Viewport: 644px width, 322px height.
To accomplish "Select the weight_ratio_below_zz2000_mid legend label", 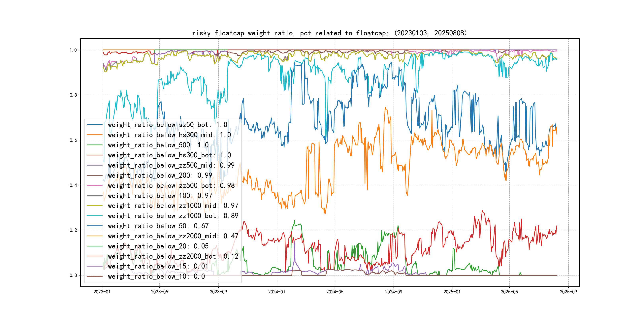I will (x=173, y=236).
